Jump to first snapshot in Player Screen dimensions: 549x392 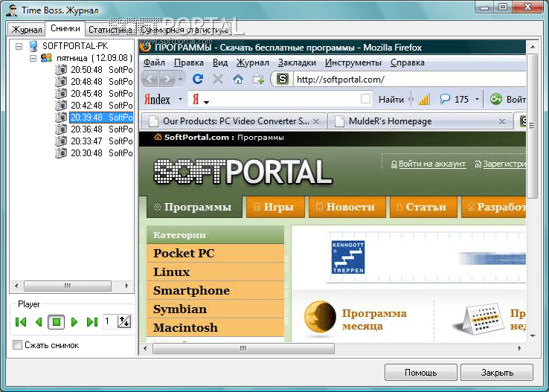point(21,322)
